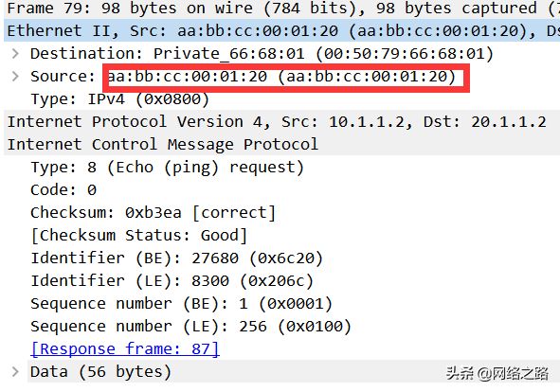Expand the Source field arrow
This screenshot has width=560, height=392.
click(15, 77)
